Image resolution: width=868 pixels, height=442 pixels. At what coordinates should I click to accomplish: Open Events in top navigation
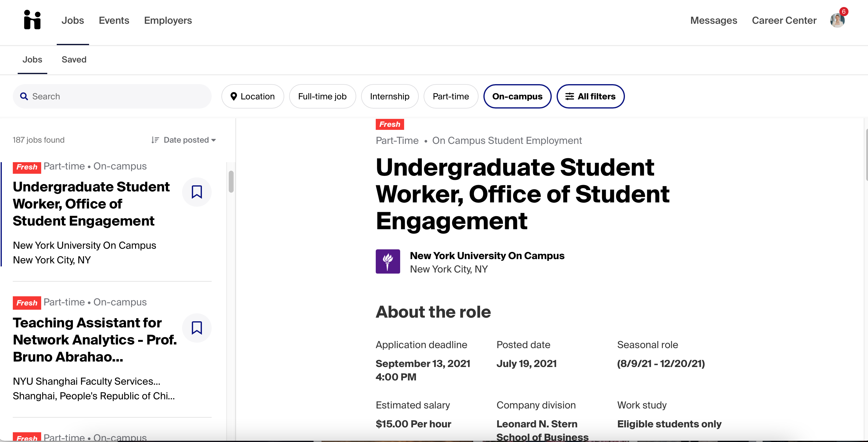point(114,20)
